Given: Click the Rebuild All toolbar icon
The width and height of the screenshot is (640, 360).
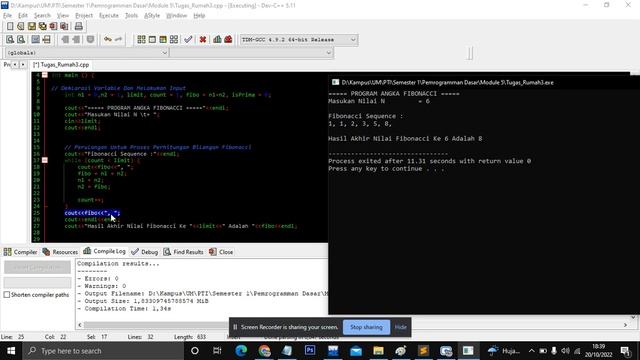Looking at the screenshot, I should 174,40.
